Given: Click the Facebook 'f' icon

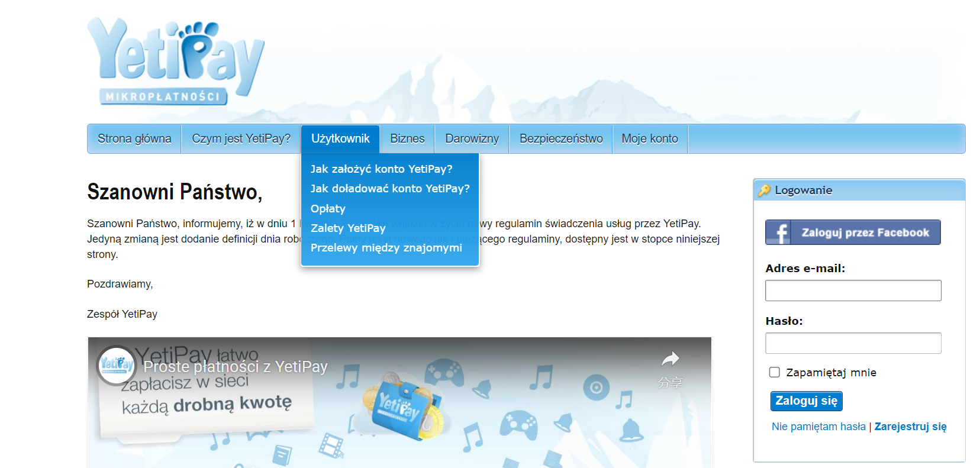Looking at the screenshot, I should (x=780, y=233).
